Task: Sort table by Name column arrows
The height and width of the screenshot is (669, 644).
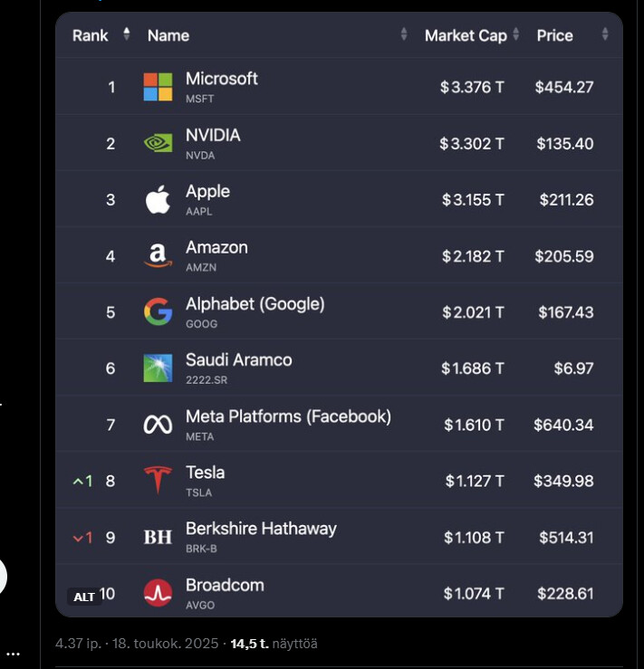Action: [404, 34]
